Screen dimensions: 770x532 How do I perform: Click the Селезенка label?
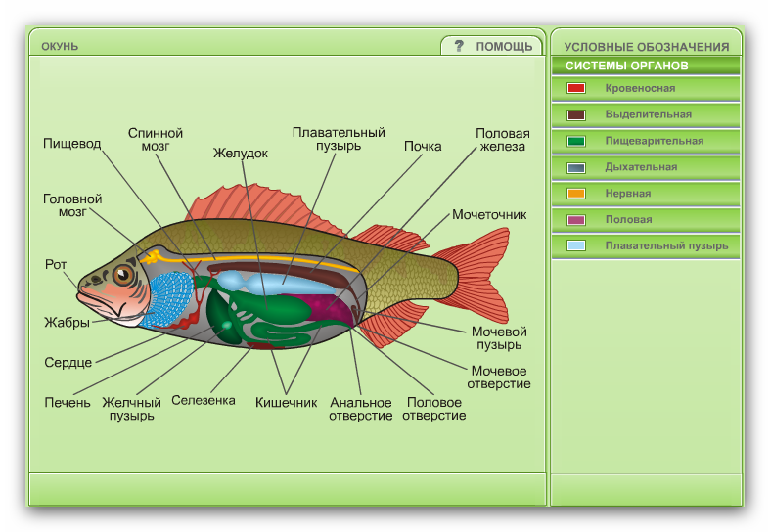(204, 401)
